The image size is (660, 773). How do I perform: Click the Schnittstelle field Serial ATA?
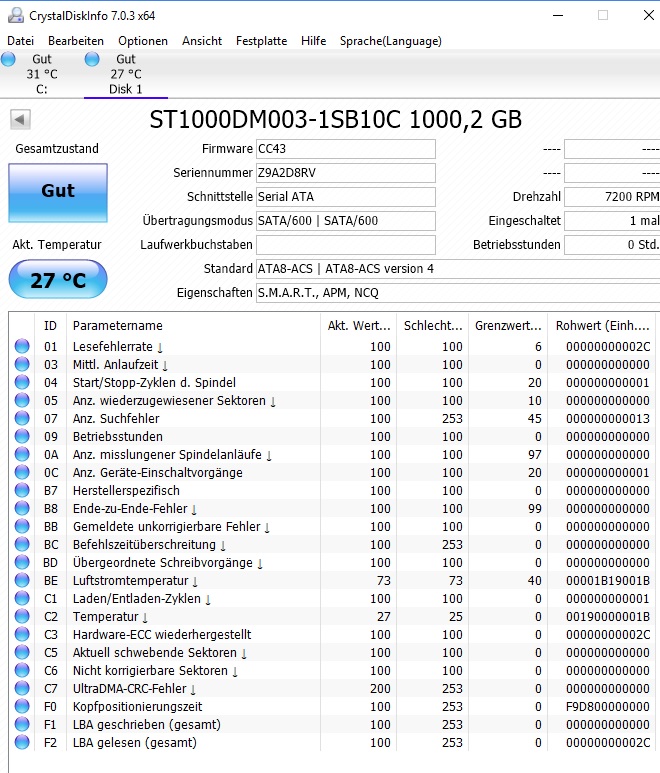346,197
